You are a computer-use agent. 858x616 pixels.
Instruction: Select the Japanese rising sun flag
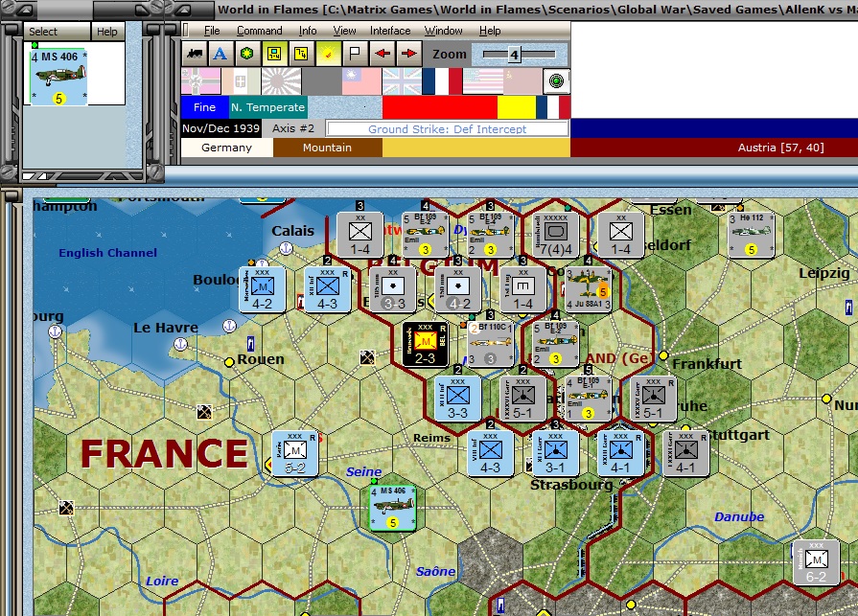point(281,81)
